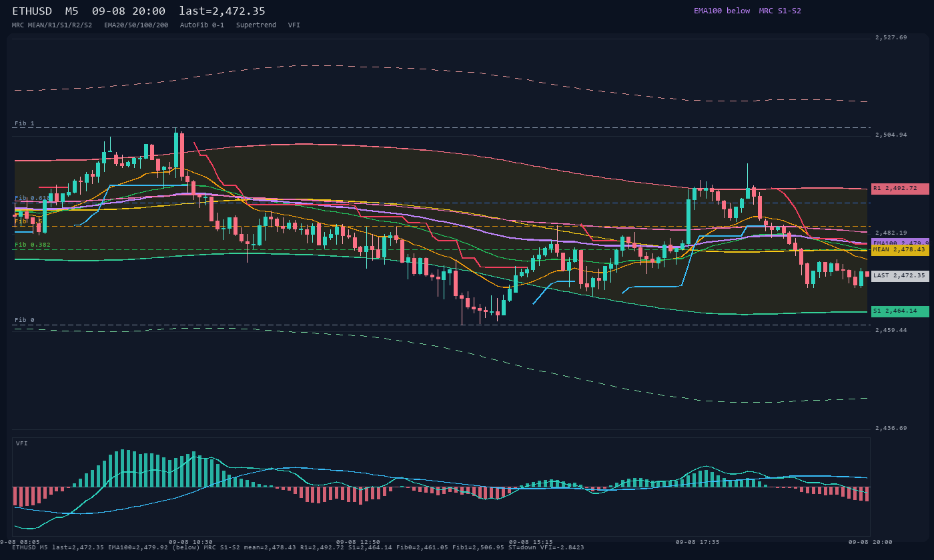Click the M5 timeframe in header
Screen dimensions: 934x560
click(72, 11)
